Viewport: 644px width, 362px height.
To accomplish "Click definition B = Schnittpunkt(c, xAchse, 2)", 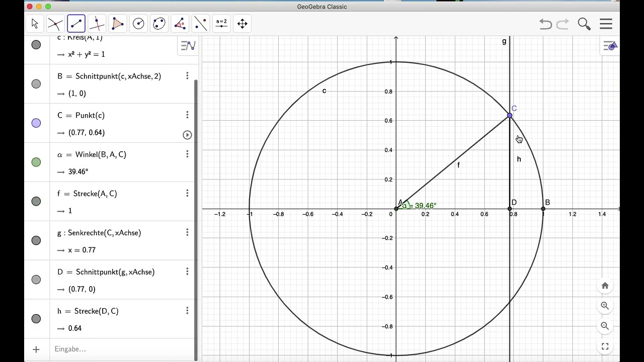I will [x=109, y=76].
